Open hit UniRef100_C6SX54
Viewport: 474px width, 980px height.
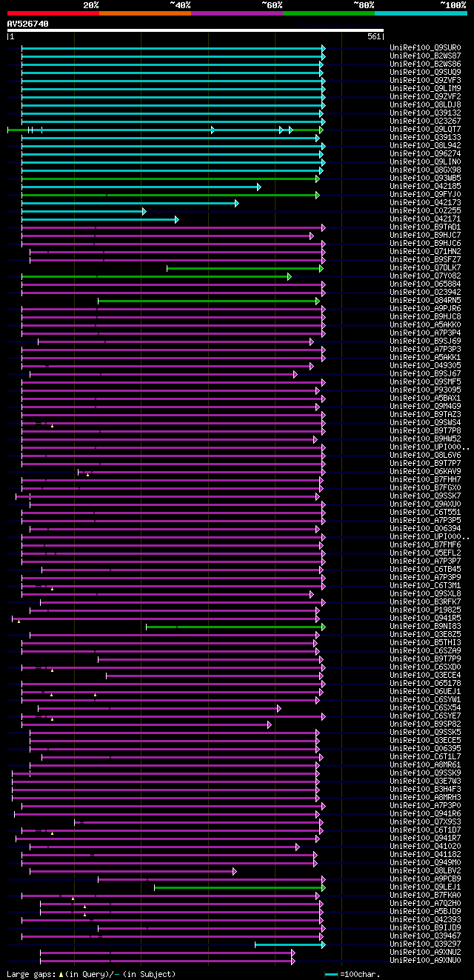click(425, 708)
